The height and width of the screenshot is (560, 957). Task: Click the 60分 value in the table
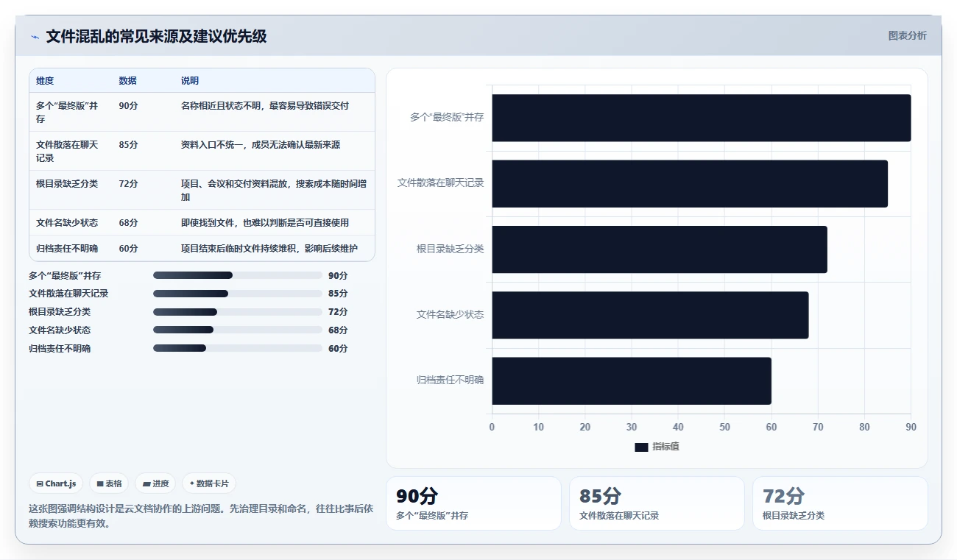(x=128, y=249)
